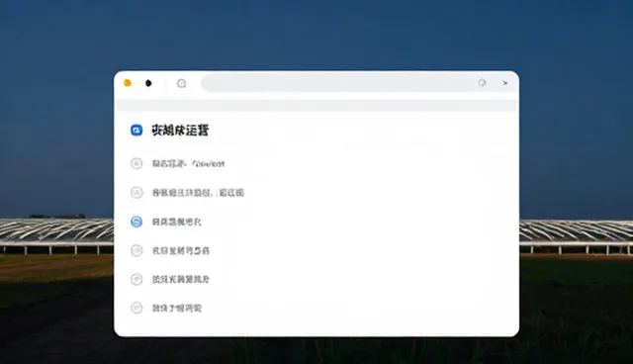633x364 pixels.
Task: Click the blue square icon beside the bold heading
Action: pyautogui.click(x=136, y=130)
